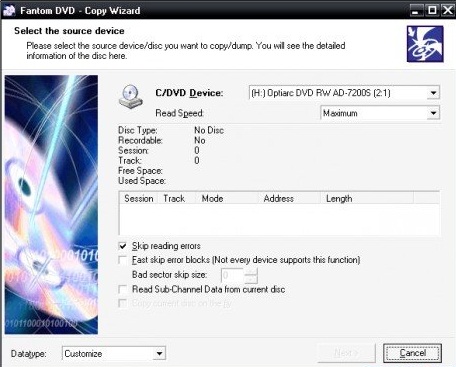Image resolution: width=456 pixels, height=367 pixels.
Task: Click the Length column header
Action: pyautogui.click(x=367, y=199)
